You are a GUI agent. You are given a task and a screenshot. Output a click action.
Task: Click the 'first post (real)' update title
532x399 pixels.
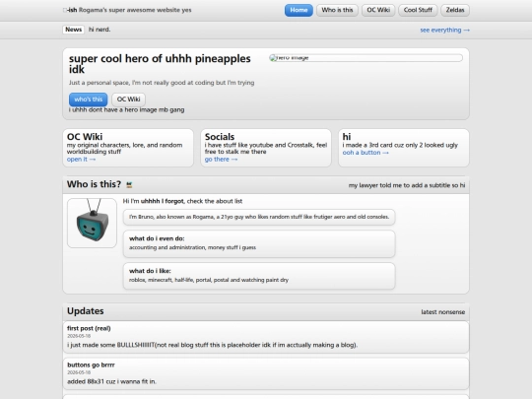pos(89,328)
